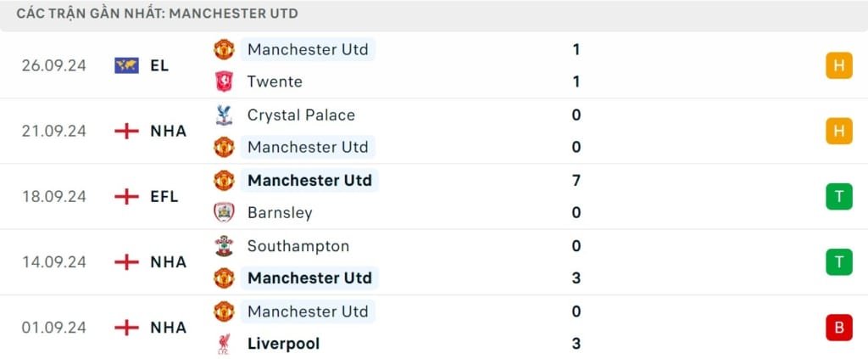Viewport: 868px width, 359px height.
Task: Select the 18.09.24 match date
Action: [54, 196]
